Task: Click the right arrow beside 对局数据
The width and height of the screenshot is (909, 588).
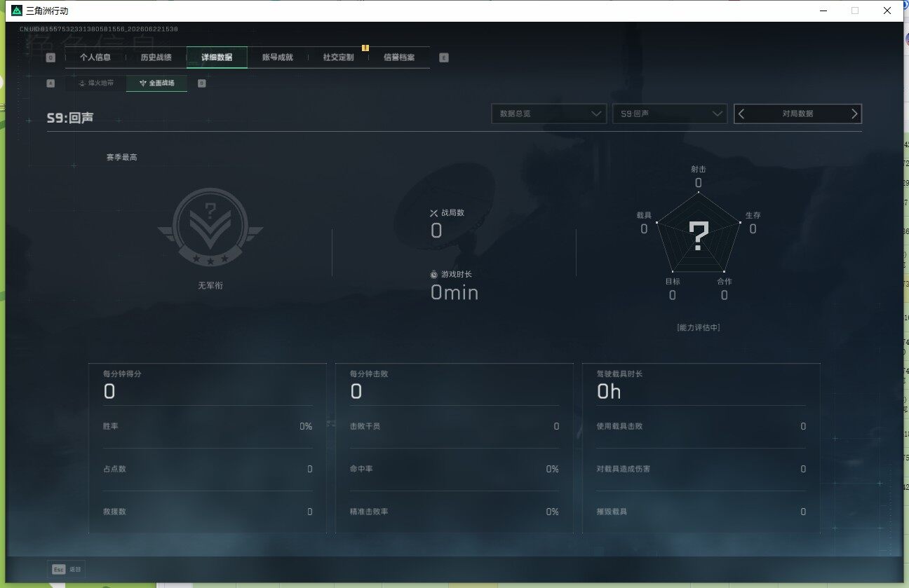Action: [x=854, y=114]
